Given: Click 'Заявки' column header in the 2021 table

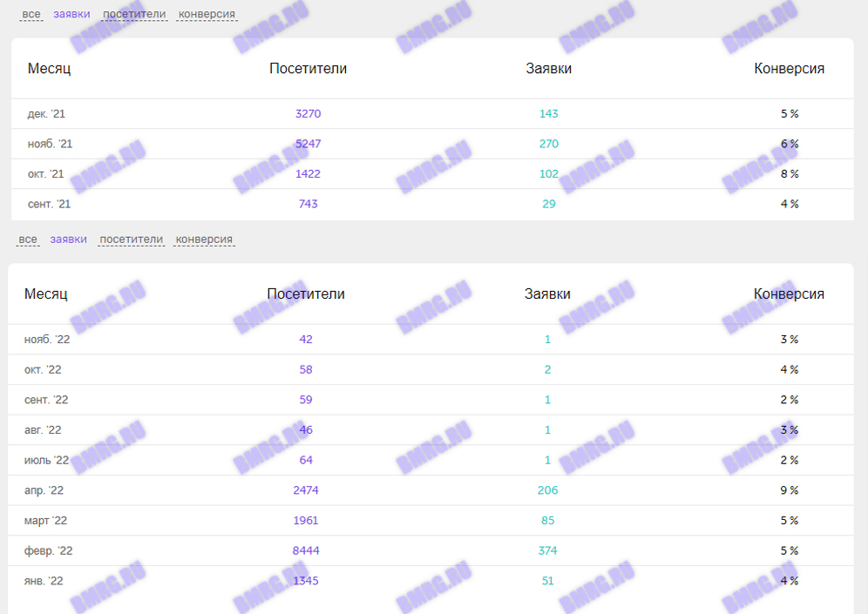Looking at the screenshot, I should coord(549,69).
